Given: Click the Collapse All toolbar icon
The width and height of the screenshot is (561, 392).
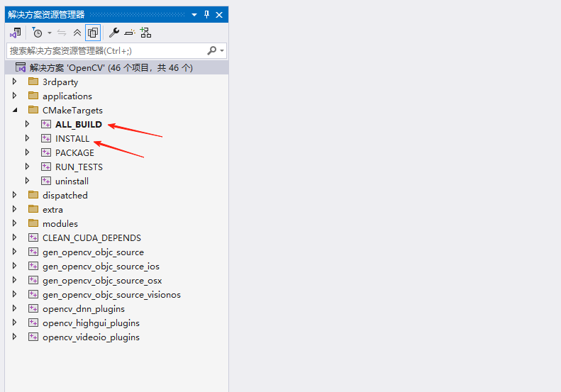Looking at the screenshot, I should click(77, 33).
